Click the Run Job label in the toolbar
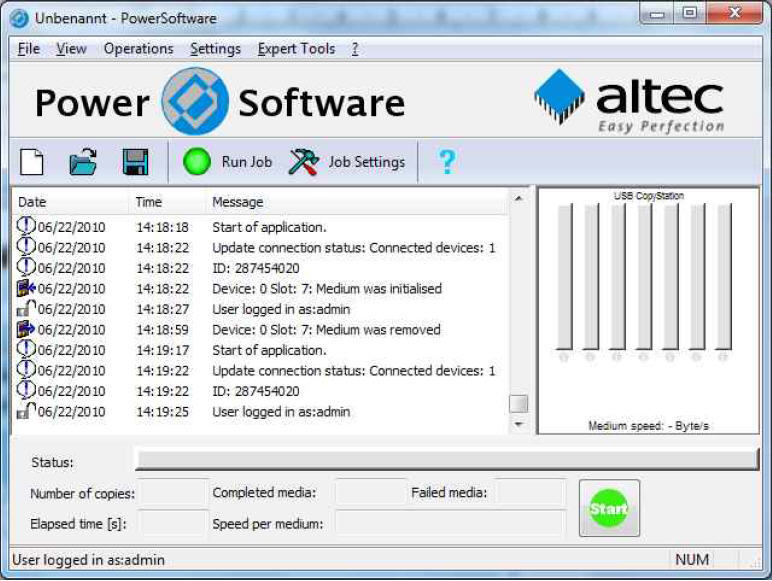 coord(247,162)
